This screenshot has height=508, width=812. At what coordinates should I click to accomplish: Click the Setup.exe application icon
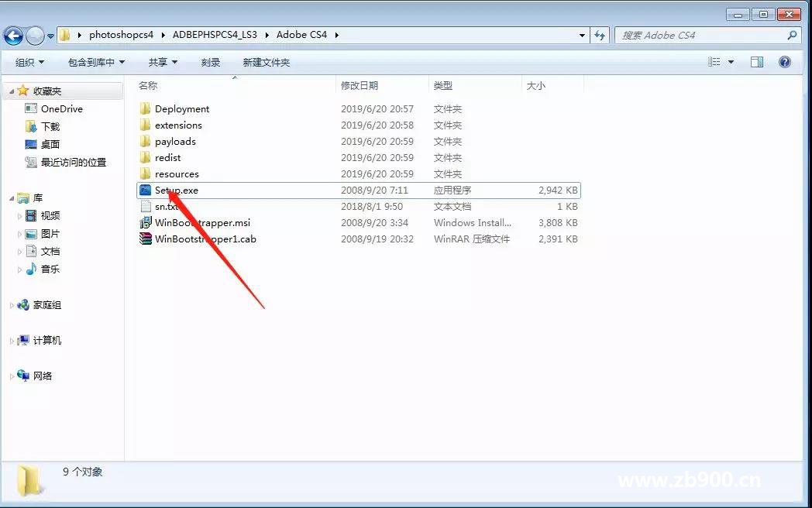(x=145, y=190)
